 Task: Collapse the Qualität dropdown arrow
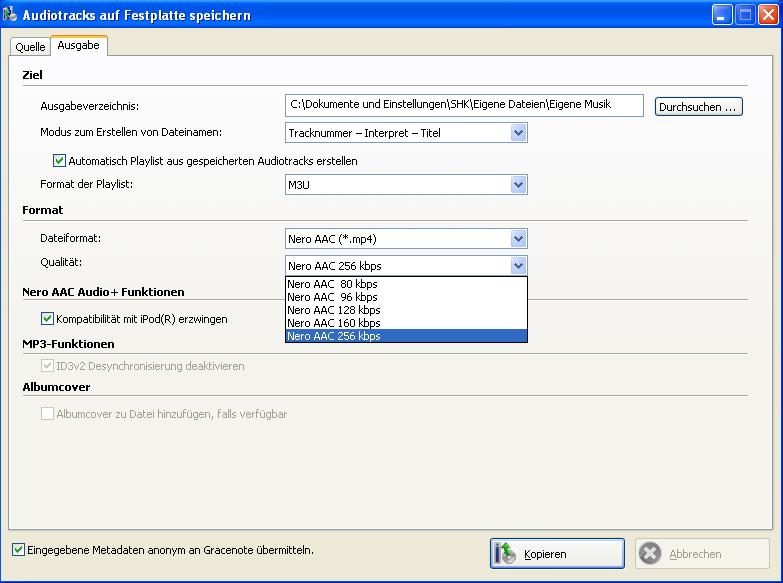point(518,265)
